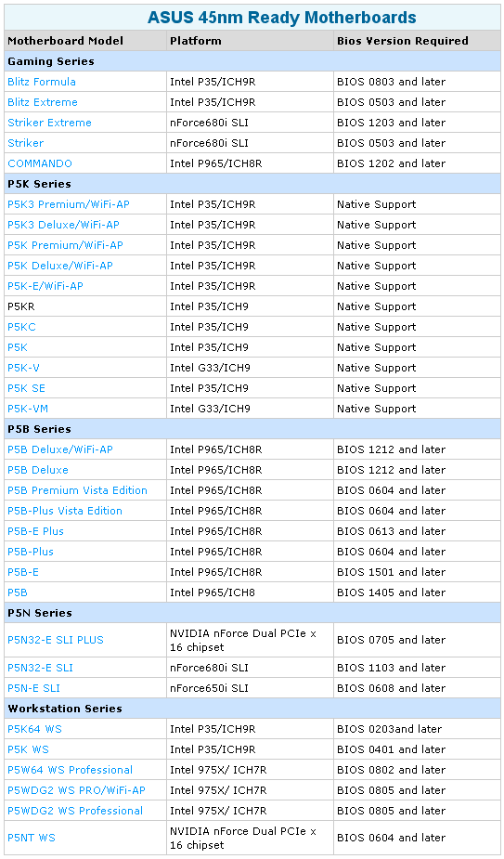Image resolution: width=504 pixels, height=859 pixels.
Task: Open the P5K Deluxe/WiFi-AP link
Action: pyautogui.click(x=60, y=266)
